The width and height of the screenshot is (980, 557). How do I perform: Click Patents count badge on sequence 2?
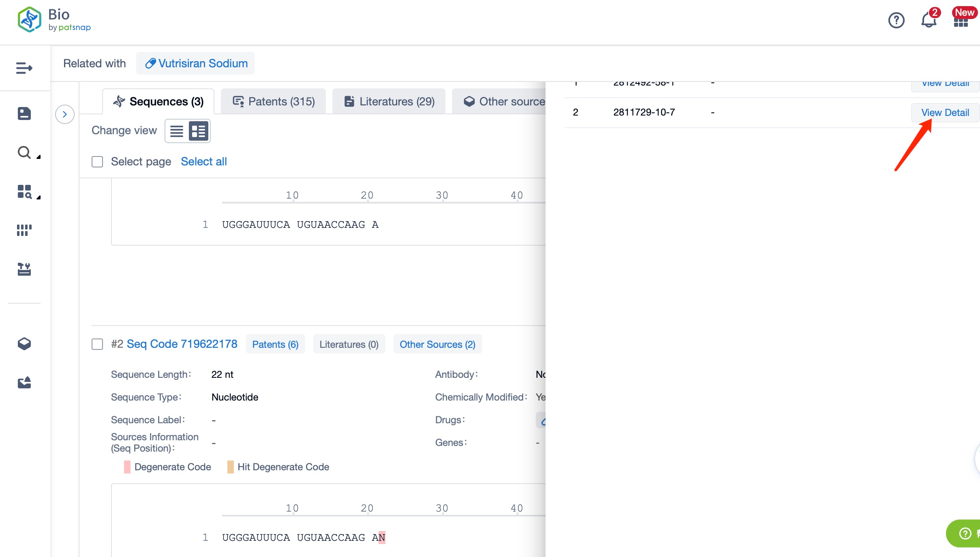click(x=275, y=344)
